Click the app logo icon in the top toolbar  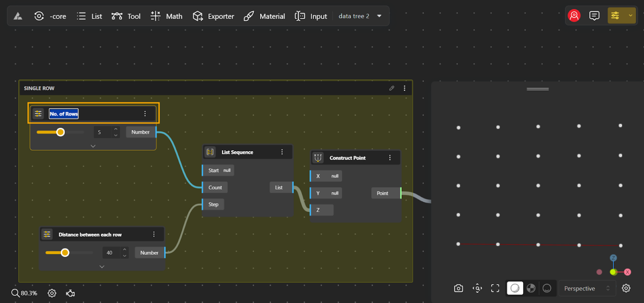pos(18,16)
